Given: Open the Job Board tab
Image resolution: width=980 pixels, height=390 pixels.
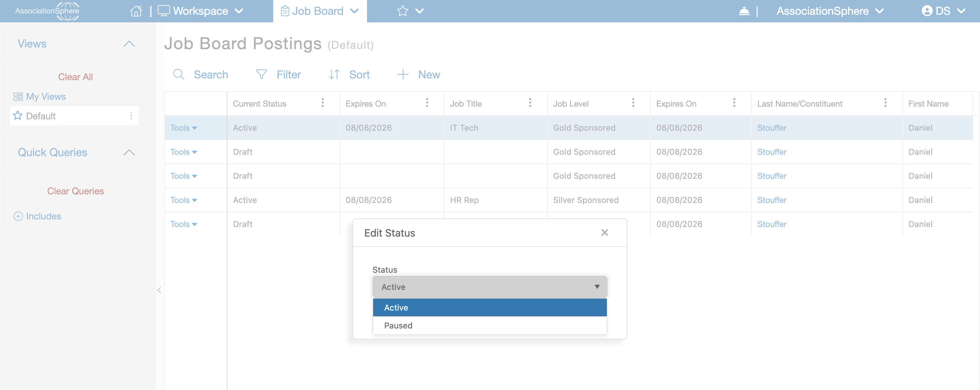Looking at the screenshot, I should click(x=320, y=11).
